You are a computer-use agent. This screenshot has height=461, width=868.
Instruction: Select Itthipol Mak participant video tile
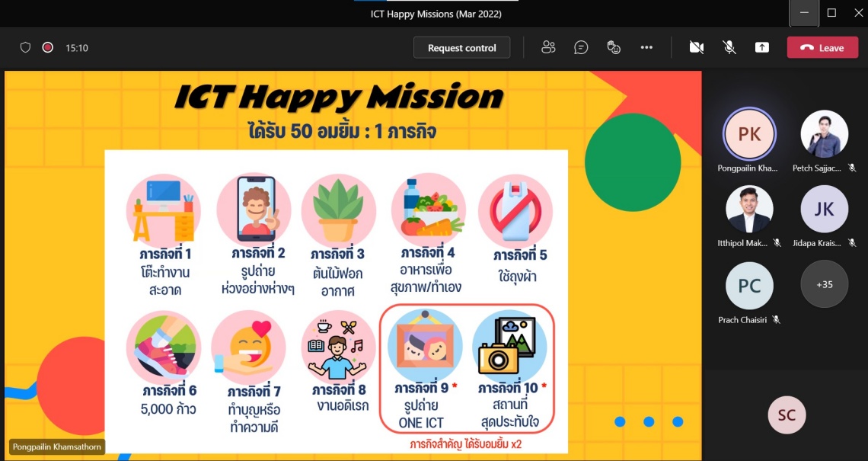(x=748, y=209)
